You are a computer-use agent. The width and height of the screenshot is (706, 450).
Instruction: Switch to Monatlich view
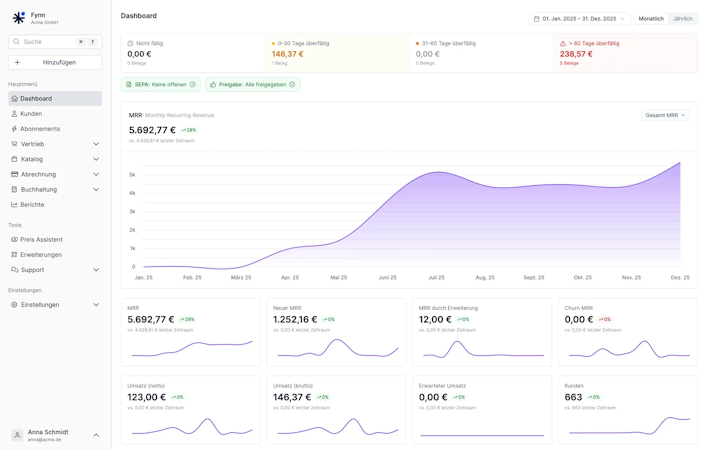tap(651, 19)
